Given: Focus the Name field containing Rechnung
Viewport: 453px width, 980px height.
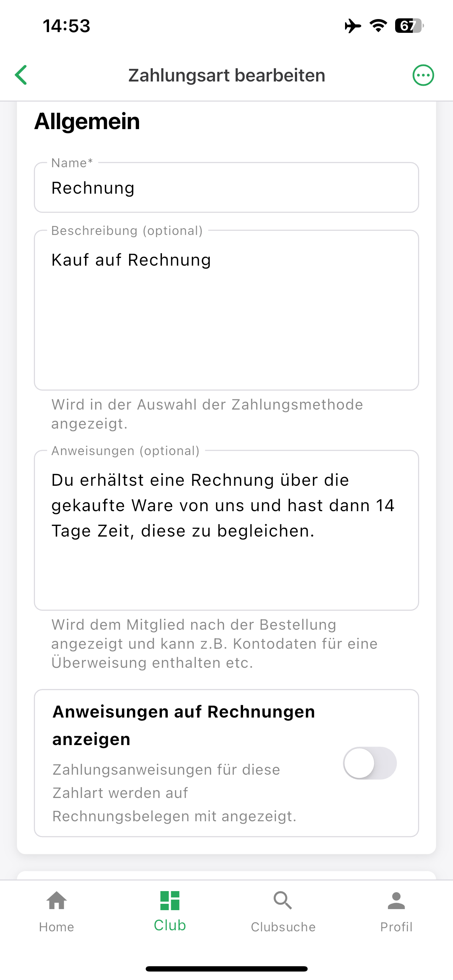Looking at the screenshot, I should pos(226,188).
